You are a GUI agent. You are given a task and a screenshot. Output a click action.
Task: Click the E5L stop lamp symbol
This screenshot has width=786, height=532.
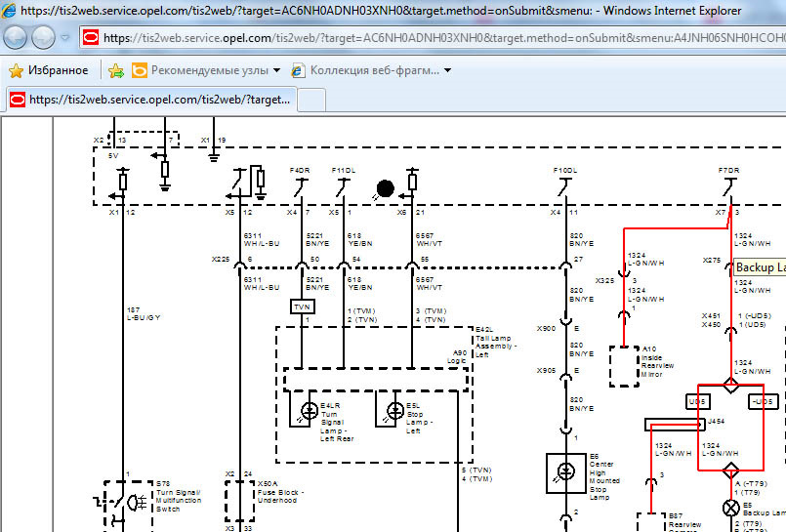pos(395,411)
